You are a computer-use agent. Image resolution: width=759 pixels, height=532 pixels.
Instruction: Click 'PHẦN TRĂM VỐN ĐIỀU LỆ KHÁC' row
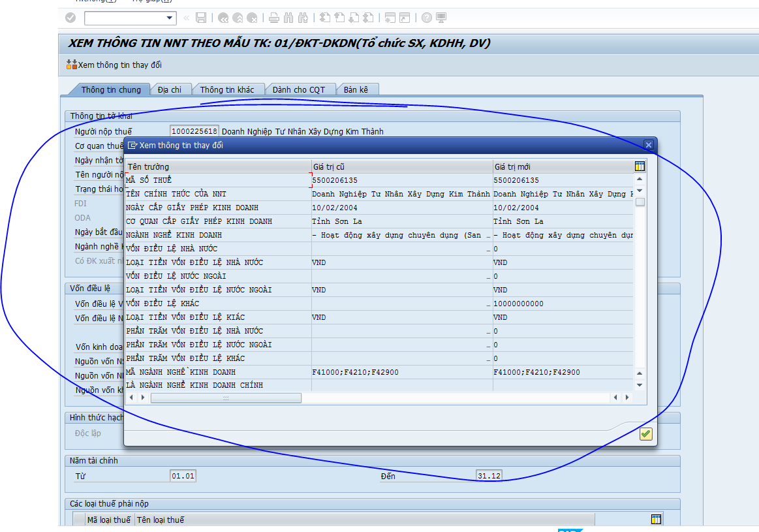point(379,358)
